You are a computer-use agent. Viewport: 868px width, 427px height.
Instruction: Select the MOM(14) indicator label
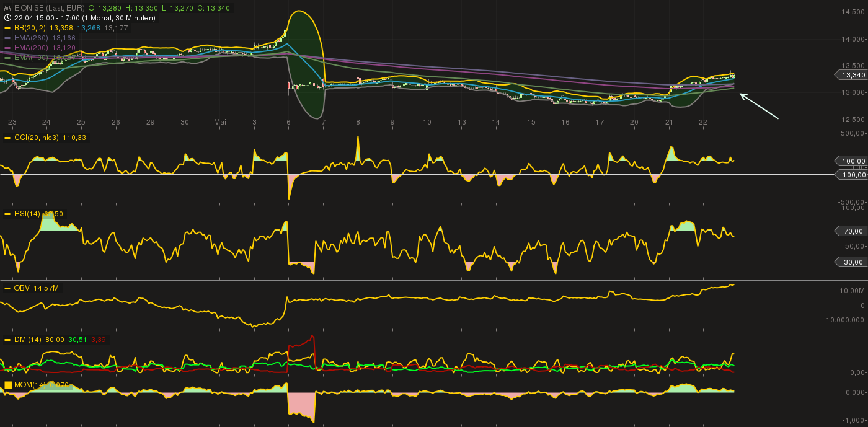(29, 385)
